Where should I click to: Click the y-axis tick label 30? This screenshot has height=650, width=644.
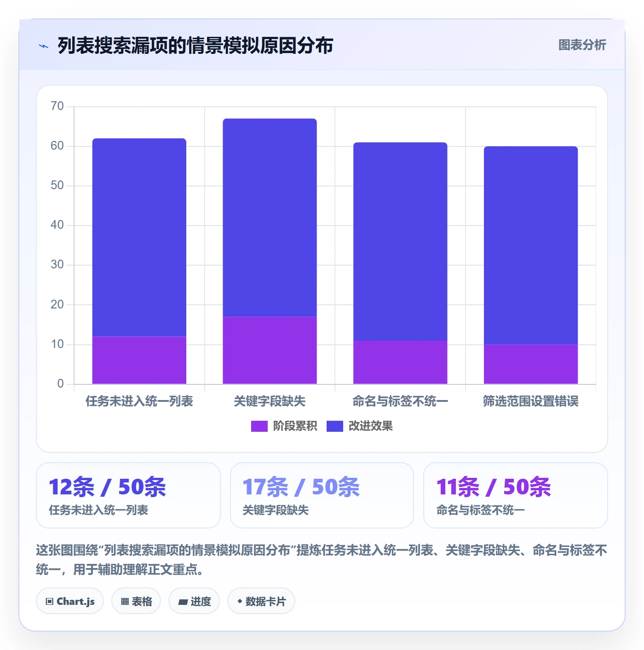[x=57, y=265]
